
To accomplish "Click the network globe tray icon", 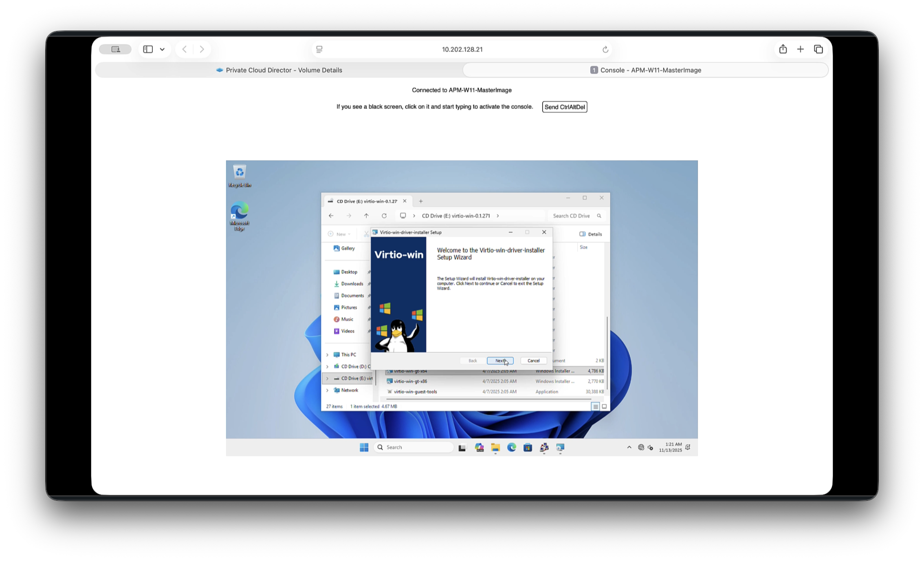I will pos(641,447).
